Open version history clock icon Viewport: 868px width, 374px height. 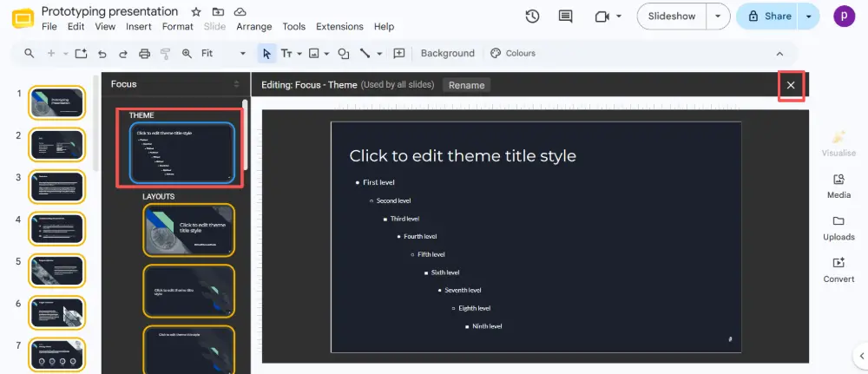(x=532, y=16)
